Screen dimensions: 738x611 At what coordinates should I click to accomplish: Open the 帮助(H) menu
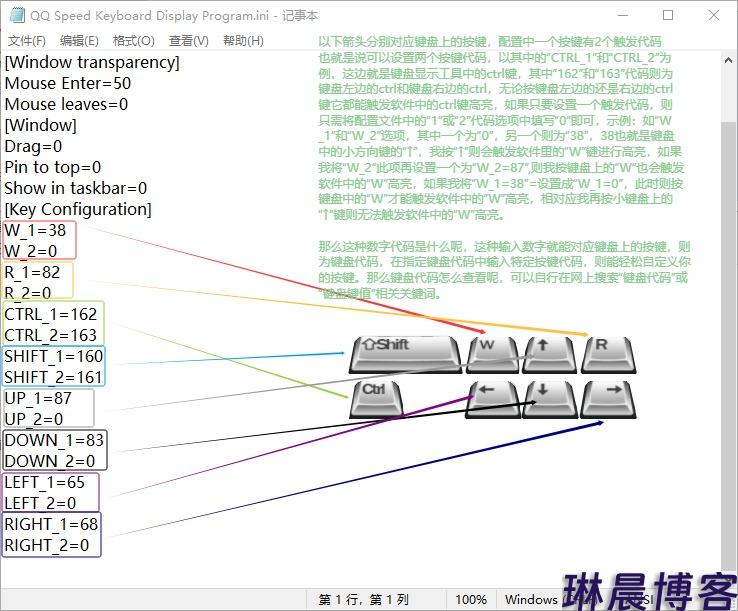tap(243, 41)
